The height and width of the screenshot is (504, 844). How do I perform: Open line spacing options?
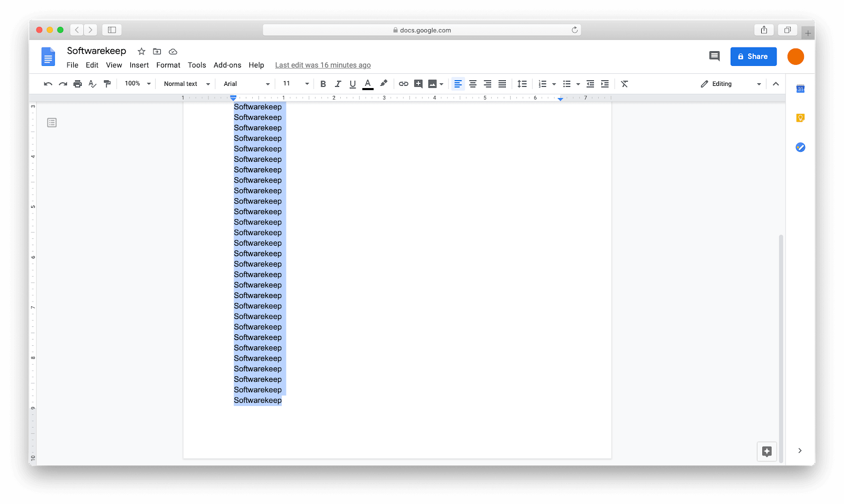pyautogui.click(x=522, y=84)
